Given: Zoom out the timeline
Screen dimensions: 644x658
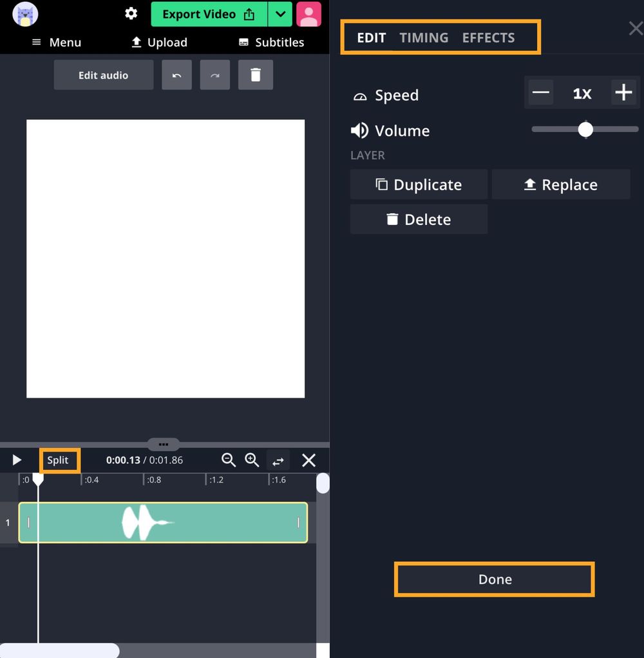Looking at the screenshot, I should 229,460.
